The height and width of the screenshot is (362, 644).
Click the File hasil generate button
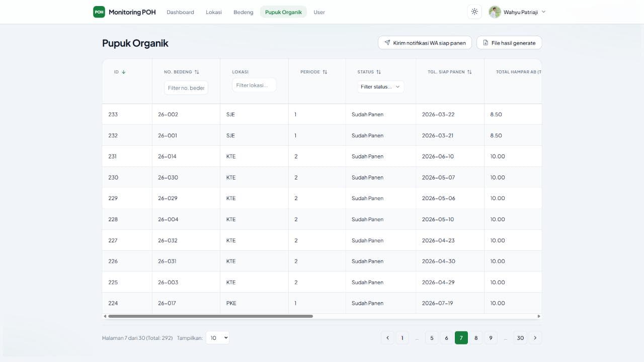click(509, 43)
